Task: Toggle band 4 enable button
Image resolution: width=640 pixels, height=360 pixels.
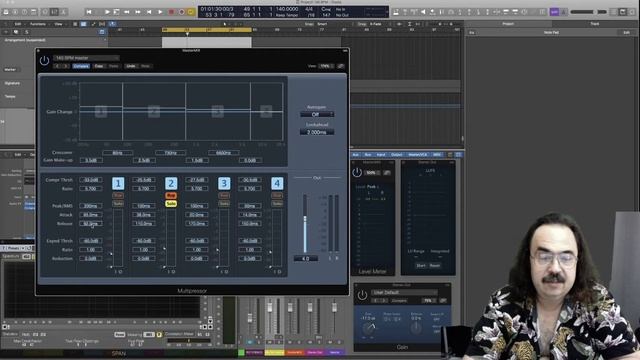Action: (x=277, y=183)
